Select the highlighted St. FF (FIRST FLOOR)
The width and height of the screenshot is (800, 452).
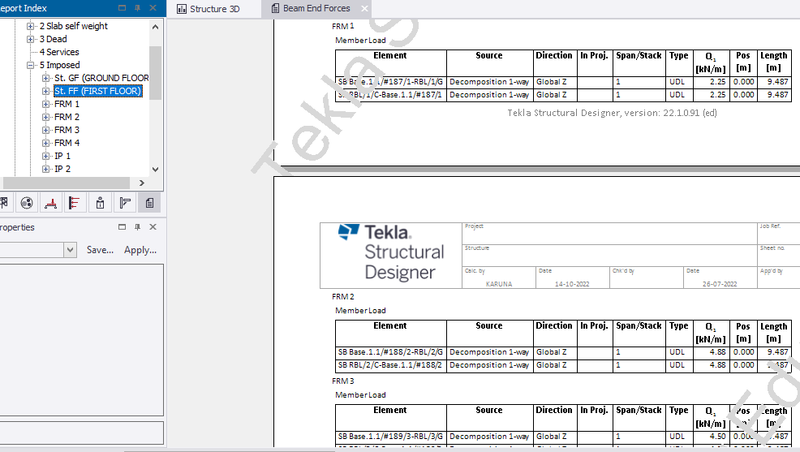point(97,91)
